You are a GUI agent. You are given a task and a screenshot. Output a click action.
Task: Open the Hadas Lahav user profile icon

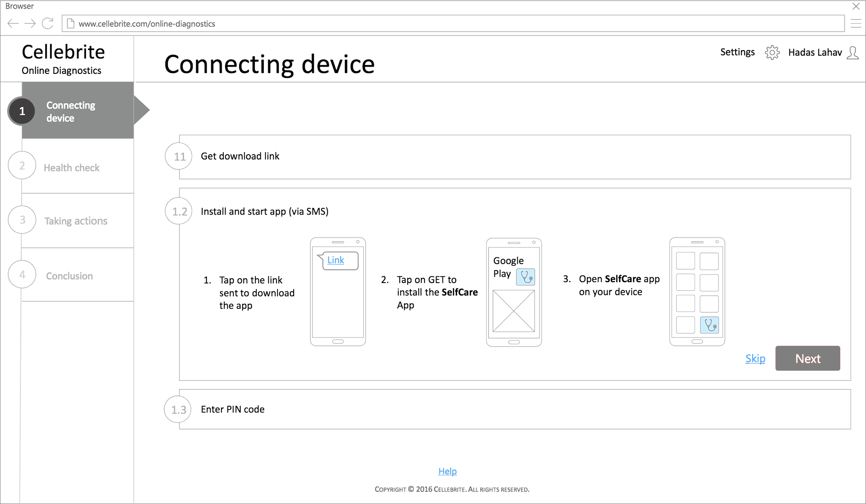pyautogui.click(x=852, y=52)
